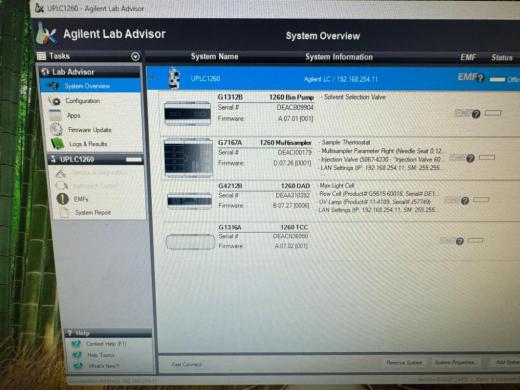Click the Service & Diagnostics wrench icon
Screen dimensions: 520x390
click(61, 173)
